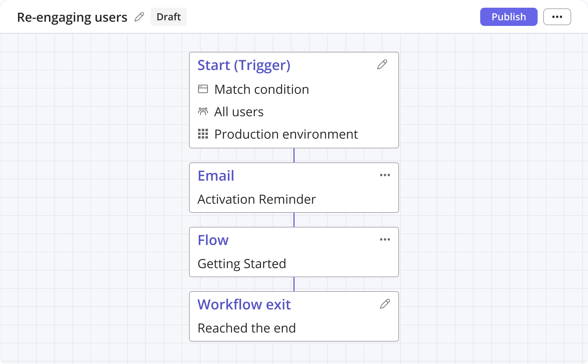The width and height of the screenshot is (588, 364).
Task: Open the Workflow exit heading
Action: coord(244,304)
